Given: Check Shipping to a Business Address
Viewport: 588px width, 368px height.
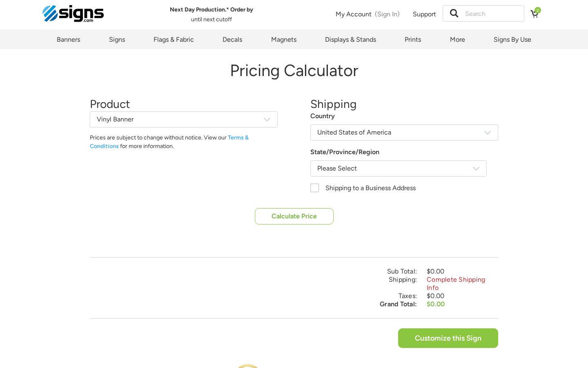Looking at the screenshot, I should [x=314, y=188].
